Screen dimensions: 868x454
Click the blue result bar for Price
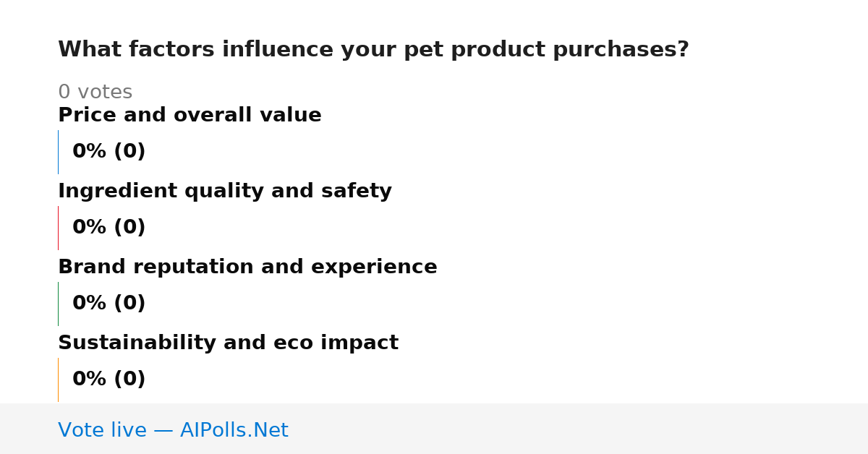click(x=59, y=152)
